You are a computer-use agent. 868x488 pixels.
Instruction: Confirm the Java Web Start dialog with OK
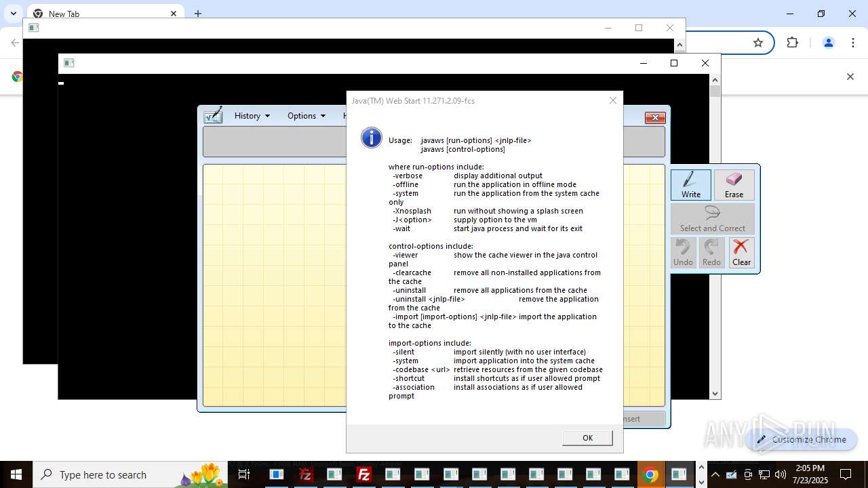click(587, 438)
